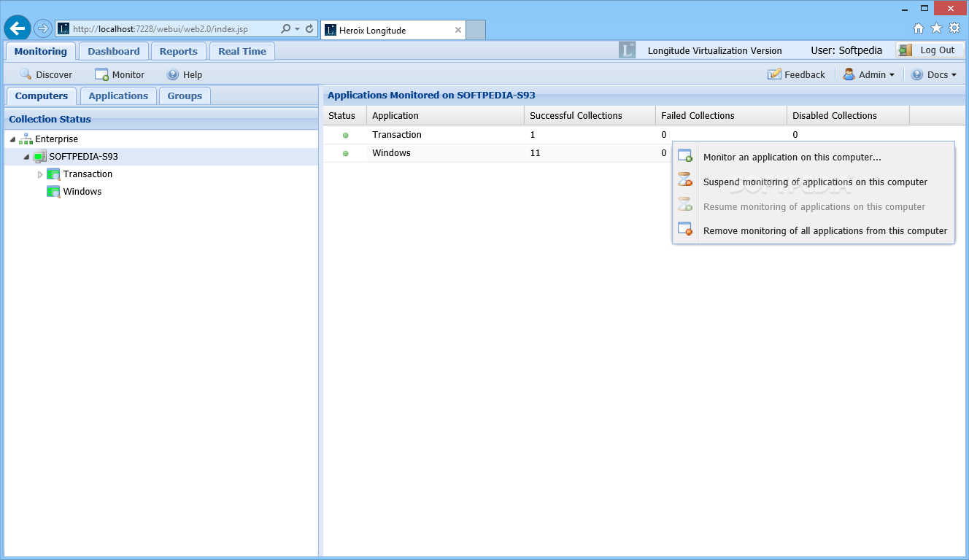Open browser tools gear icon

tap(954, 28)
